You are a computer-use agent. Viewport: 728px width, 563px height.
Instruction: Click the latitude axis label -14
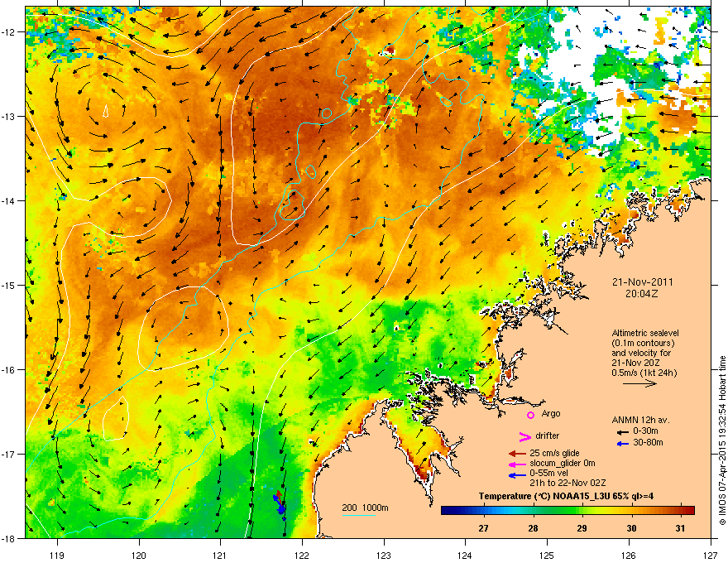[8, 201]
